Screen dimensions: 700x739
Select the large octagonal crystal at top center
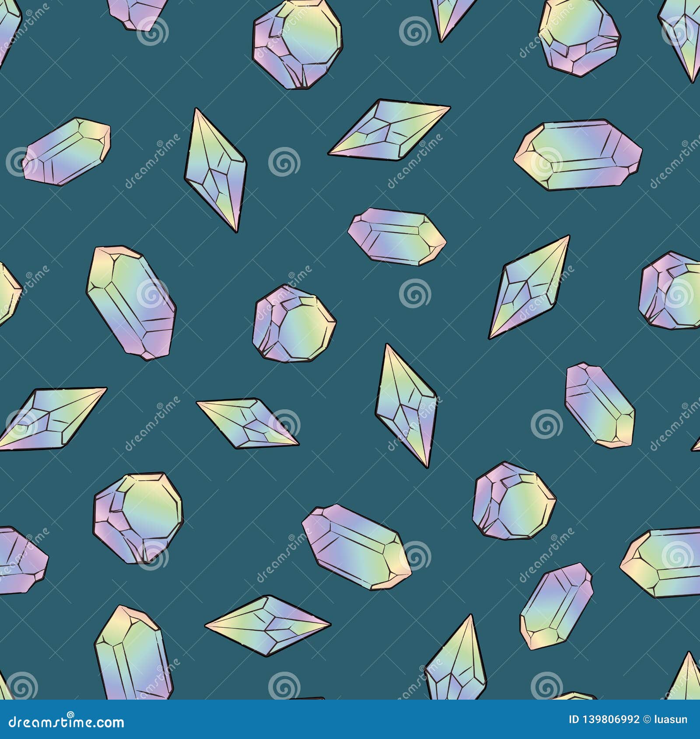pyautogui.click(x=297, y=44)
